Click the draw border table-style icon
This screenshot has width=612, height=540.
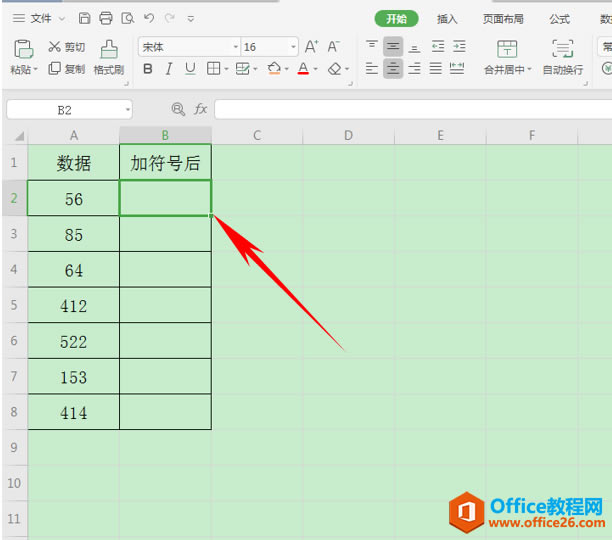click(242, 69)
